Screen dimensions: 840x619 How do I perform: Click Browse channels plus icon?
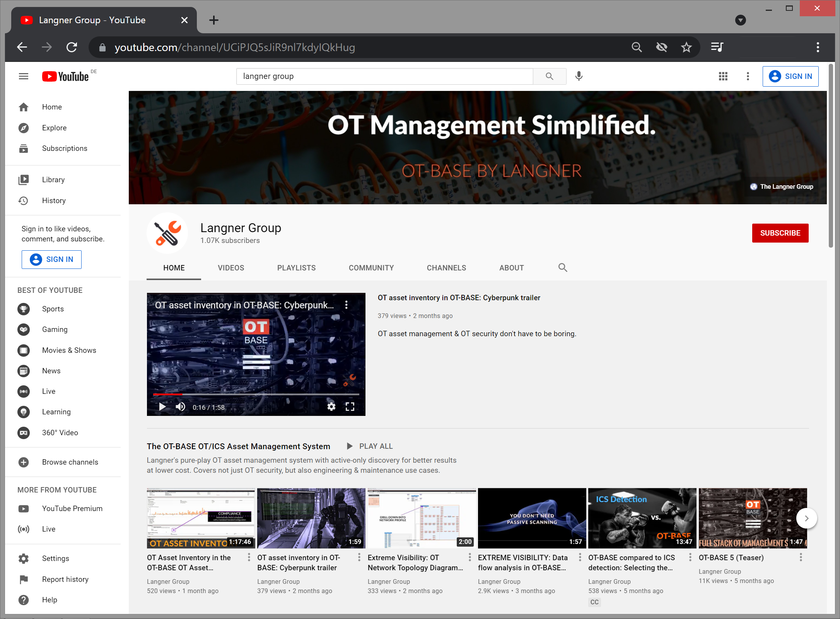pyautogui.click(x=24, y=462)
